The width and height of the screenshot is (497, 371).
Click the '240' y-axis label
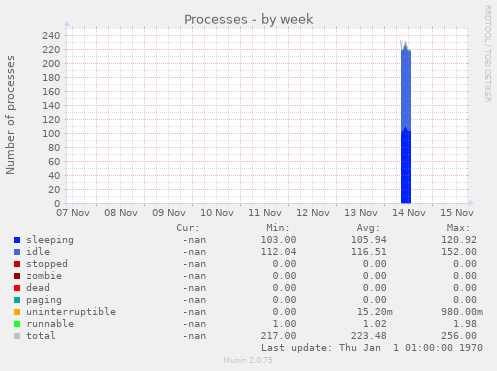tap(51, 35)
